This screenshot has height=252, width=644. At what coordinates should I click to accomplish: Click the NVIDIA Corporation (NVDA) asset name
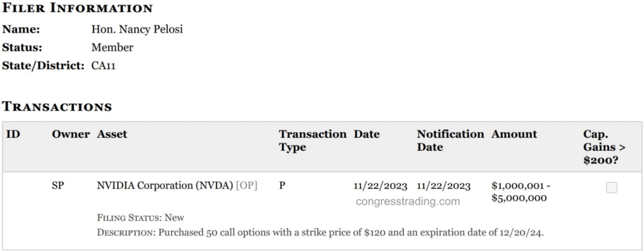165,185
